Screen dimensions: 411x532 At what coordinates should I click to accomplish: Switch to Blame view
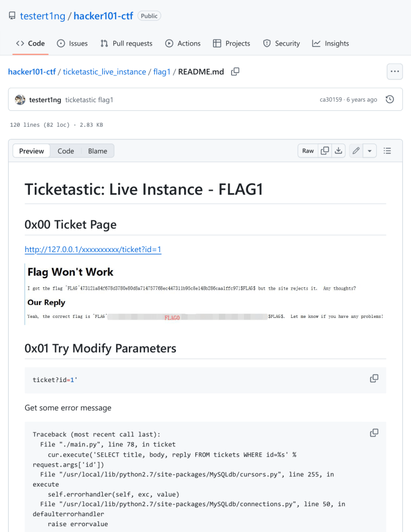point(97,151)
